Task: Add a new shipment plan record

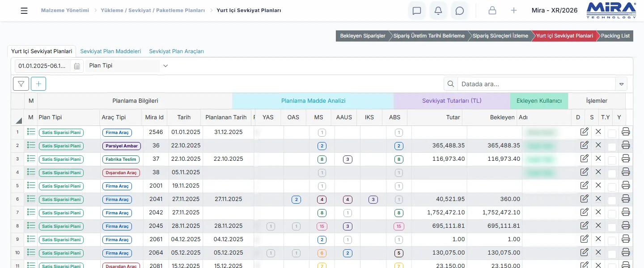Action: (x=38, y=84)
